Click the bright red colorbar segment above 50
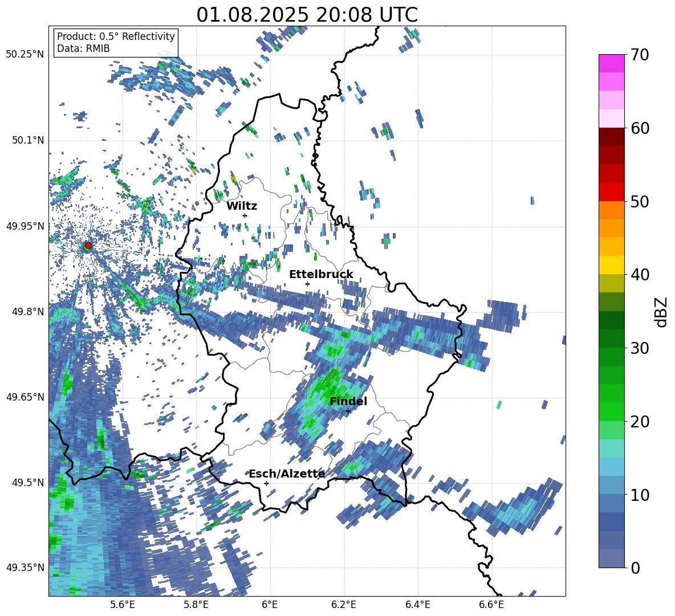 click(611, 191)
